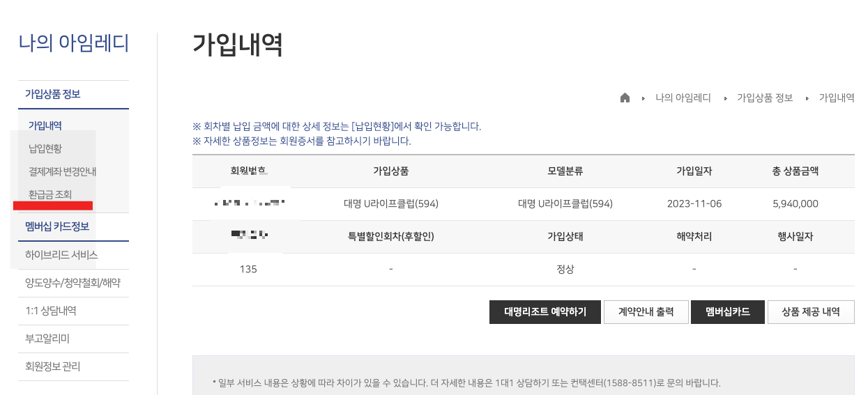
Task: Click the 회원번호 column header
Action: point(248,171)
